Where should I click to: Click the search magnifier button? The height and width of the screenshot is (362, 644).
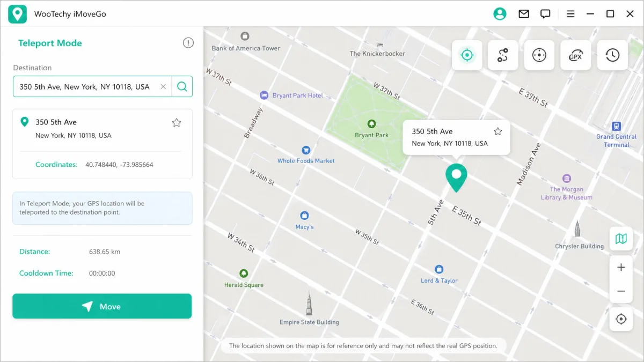pos(182,86)
